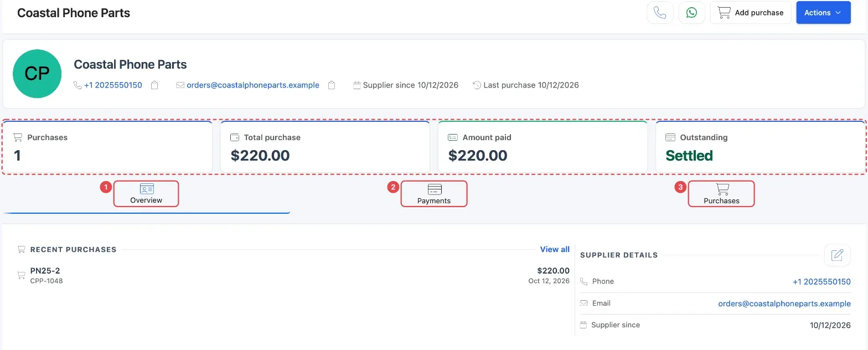The image size is (868, 350).
Task: Edit supplier details with pencil icon
Action: click(x=838, y=255)
